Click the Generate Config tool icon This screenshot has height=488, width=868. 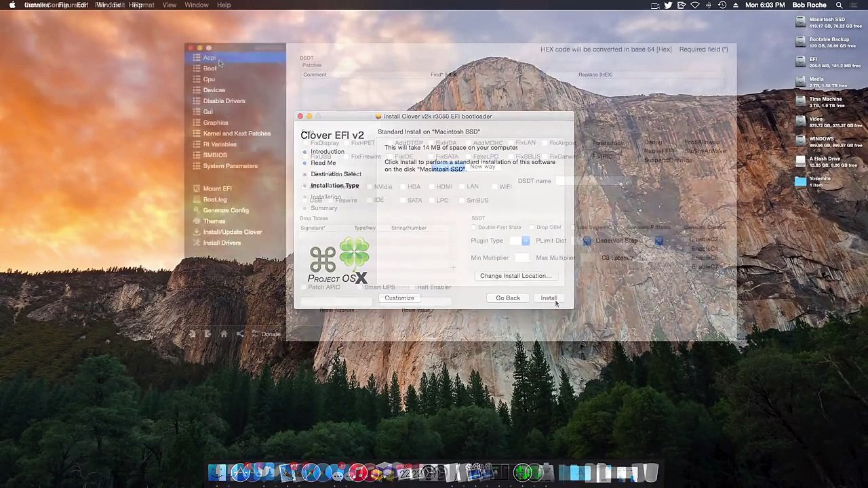[x=197, y=210]
